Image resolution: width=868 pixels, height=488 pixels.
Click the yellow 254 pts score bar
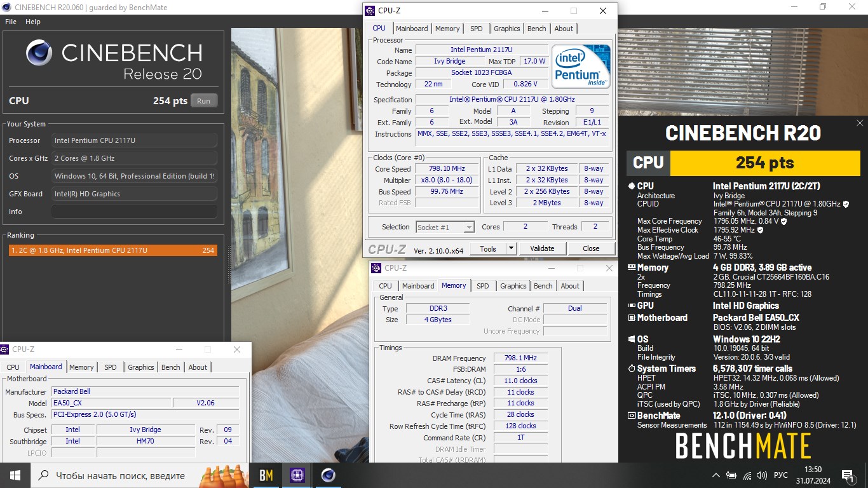click(765, 163)
